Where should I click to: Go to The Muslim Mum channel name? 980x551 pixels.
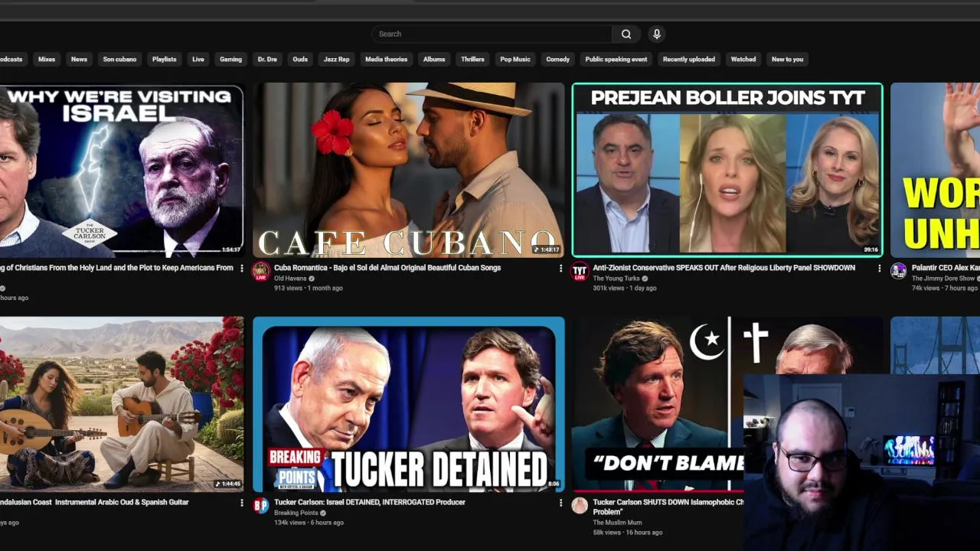point(616,523)
